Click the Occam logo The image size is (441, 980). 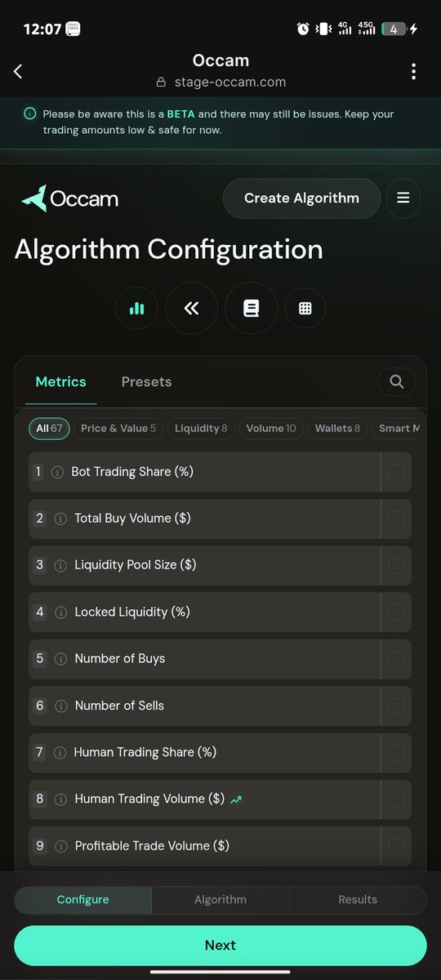point(70,198)
